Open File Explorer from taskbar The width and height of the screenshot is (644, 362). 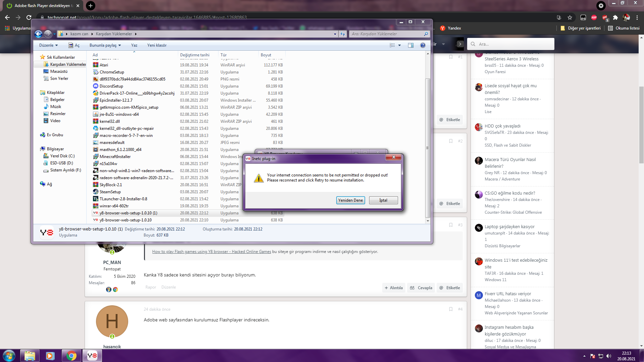coord(30,356)
